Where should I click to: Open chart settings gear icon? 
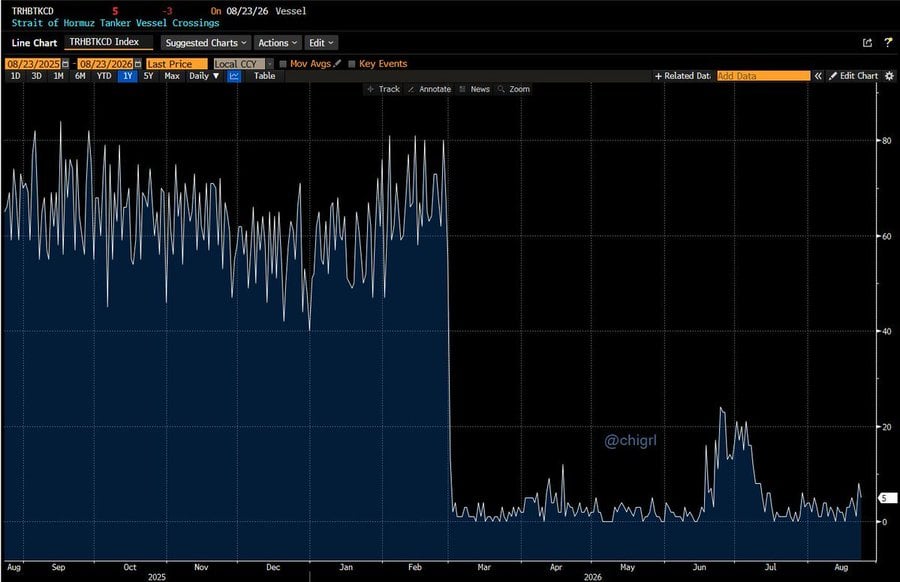889,76
